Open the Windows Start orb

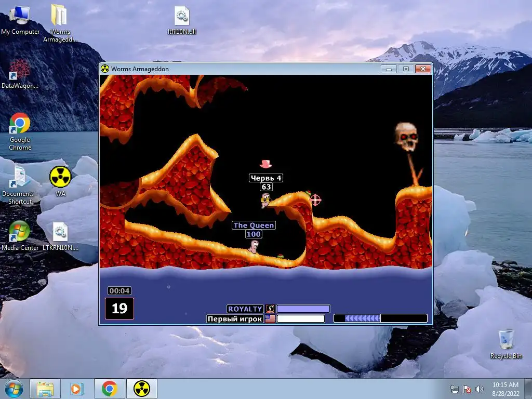[14, 389]
